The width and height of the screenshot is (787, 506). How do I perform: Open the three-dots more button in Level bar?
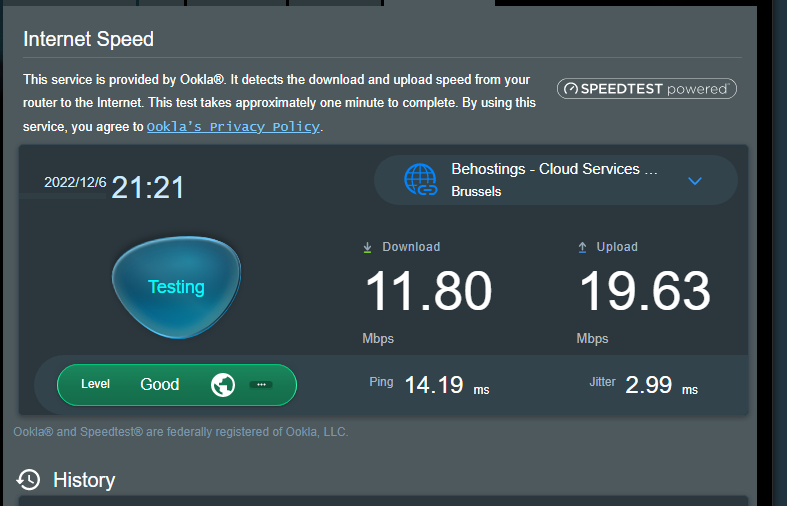click(x=260, y=385)
